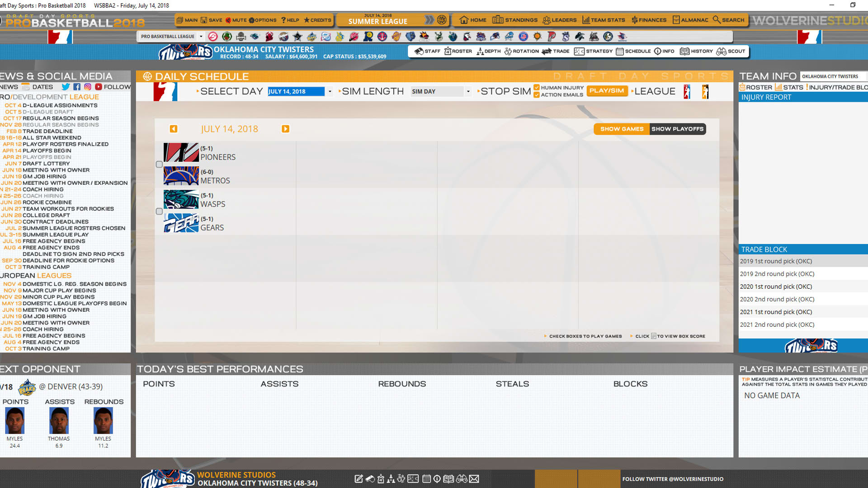Click Myles points leader portrait
This screenshot has width=868, height=488.
click(14, 420)
